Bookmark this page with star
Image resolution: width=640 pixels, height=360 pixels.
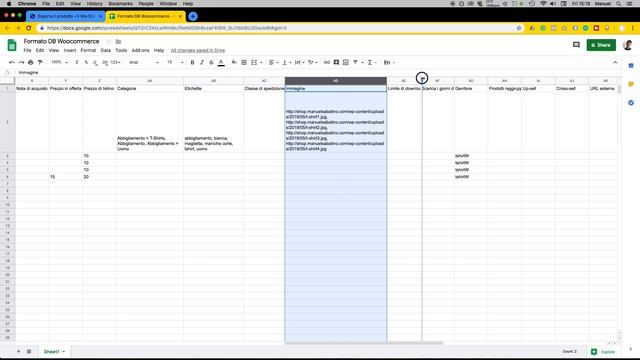click(x=519, y=28)
